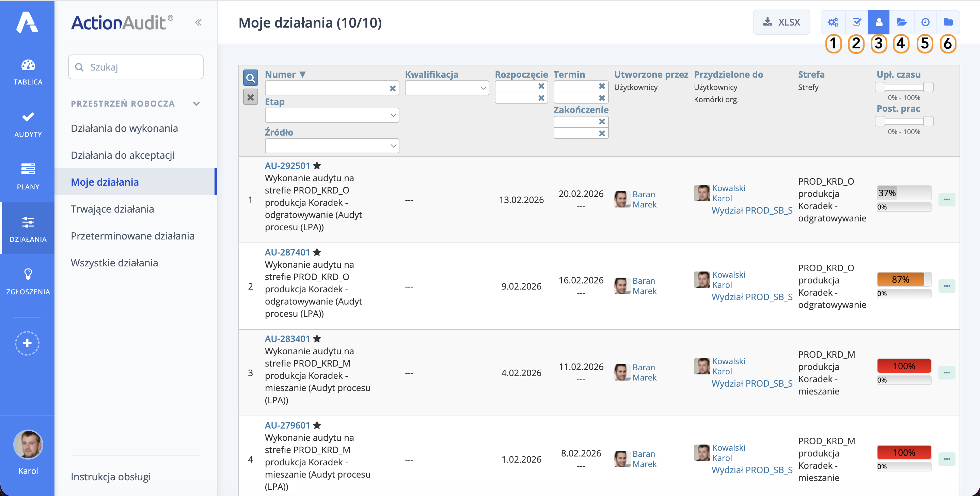Click the gears settings icon in toolbar
This screenshot has width=980, height=496.
tap(833, 22)
